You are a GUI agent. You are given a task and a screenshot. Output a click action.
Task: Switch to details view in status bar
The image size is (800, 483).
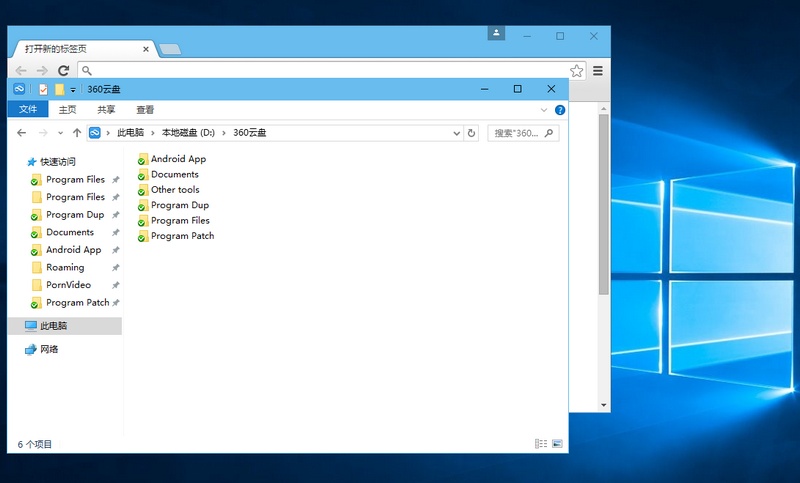[x=541, y=444]
